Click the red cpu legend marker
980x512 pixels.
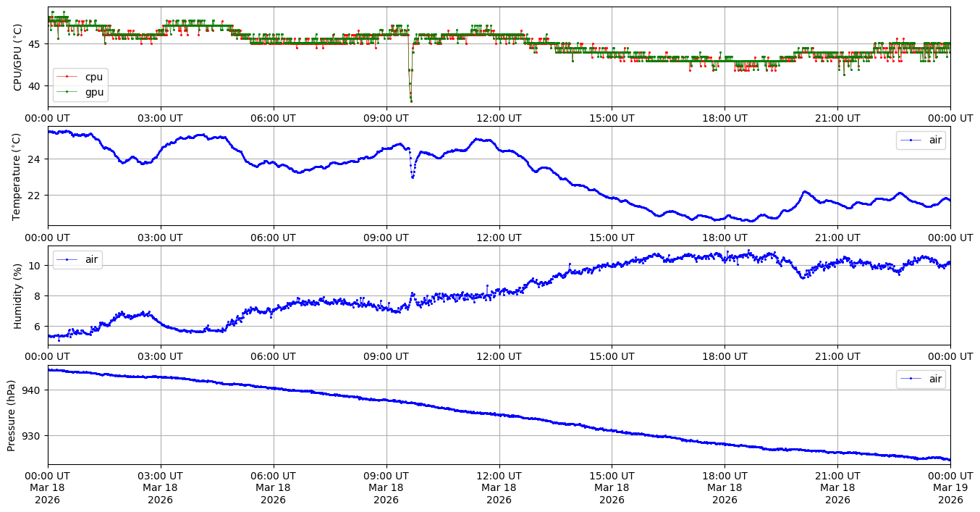pos(67,77)
